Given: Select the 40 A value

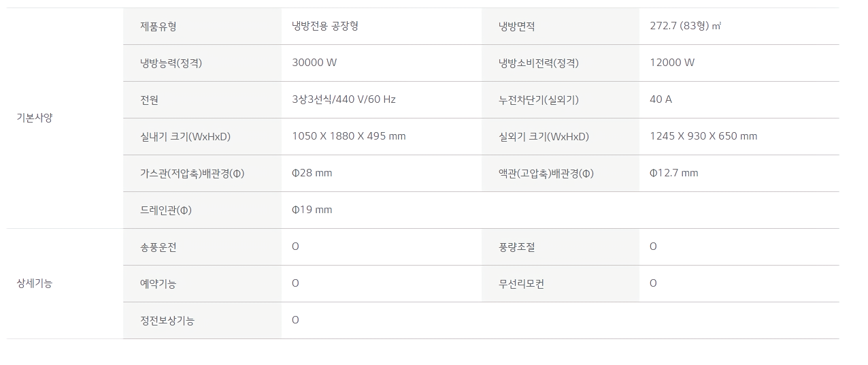Looking at the screenshot, I should 661,99.
